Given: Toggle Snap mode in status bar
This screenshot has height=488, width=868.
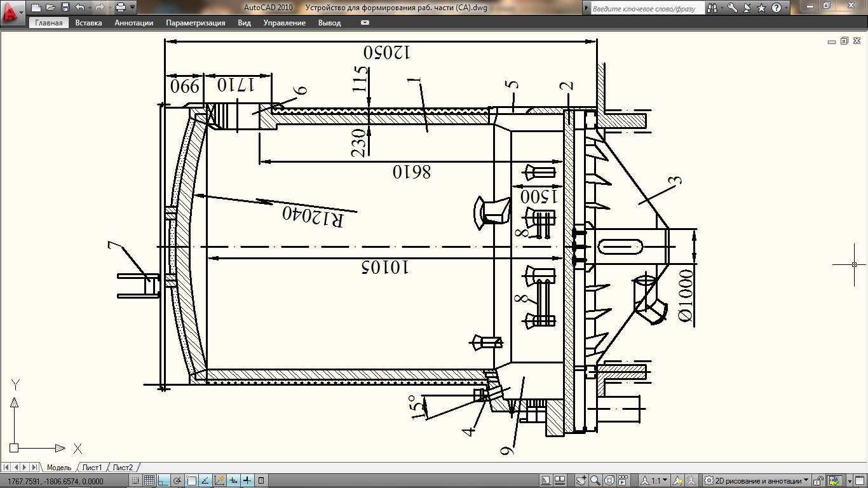Looking at the screenshot, I should pos(135,480).
